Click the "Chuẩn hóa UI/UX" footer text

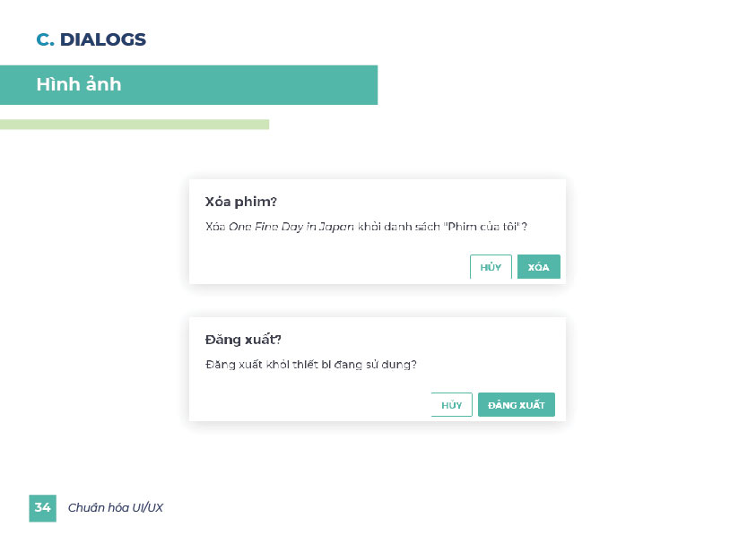[116, 508]
